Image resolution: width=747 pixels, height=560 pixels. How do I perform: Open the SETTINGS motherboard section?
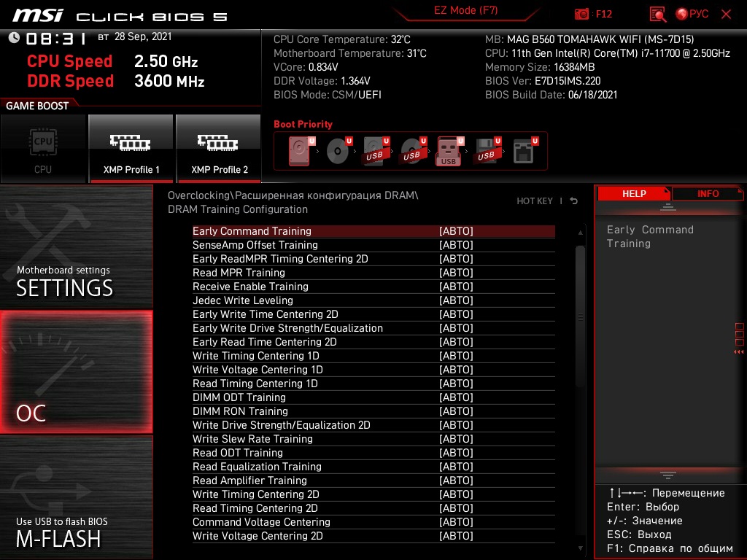76,246
